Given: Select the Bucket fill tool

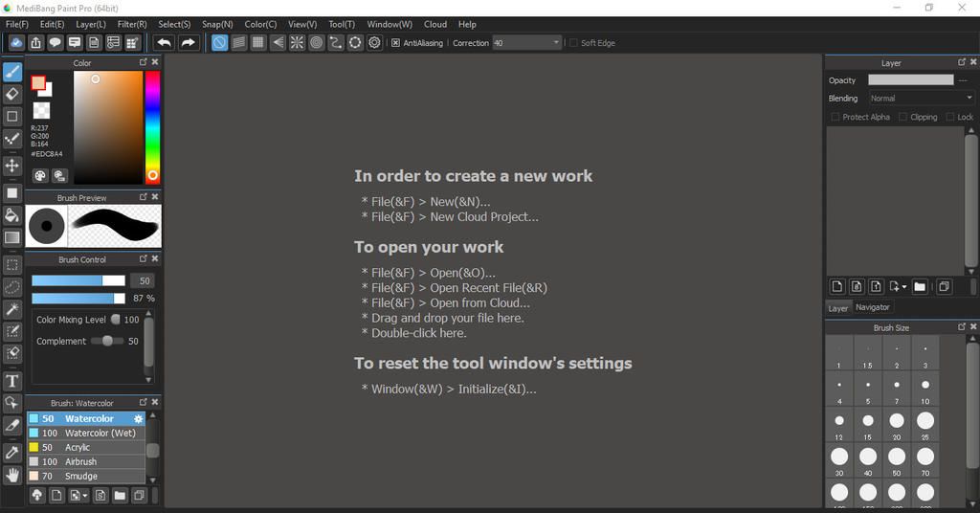Looking at the screenshot, I should [x=11, y=215].
